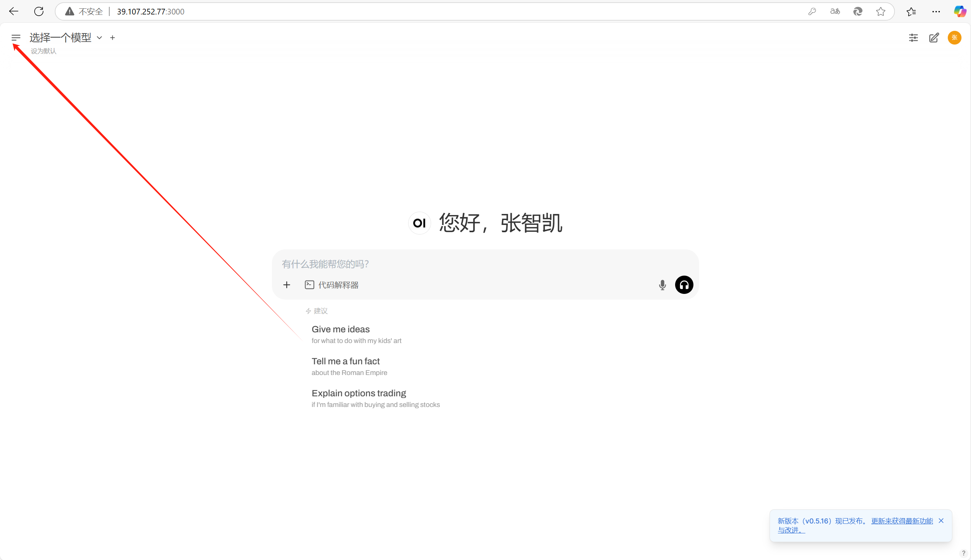The width and height of the screenshot is (971, 560).
Task: Dismiss the new version notification
Action: [941, 521]
